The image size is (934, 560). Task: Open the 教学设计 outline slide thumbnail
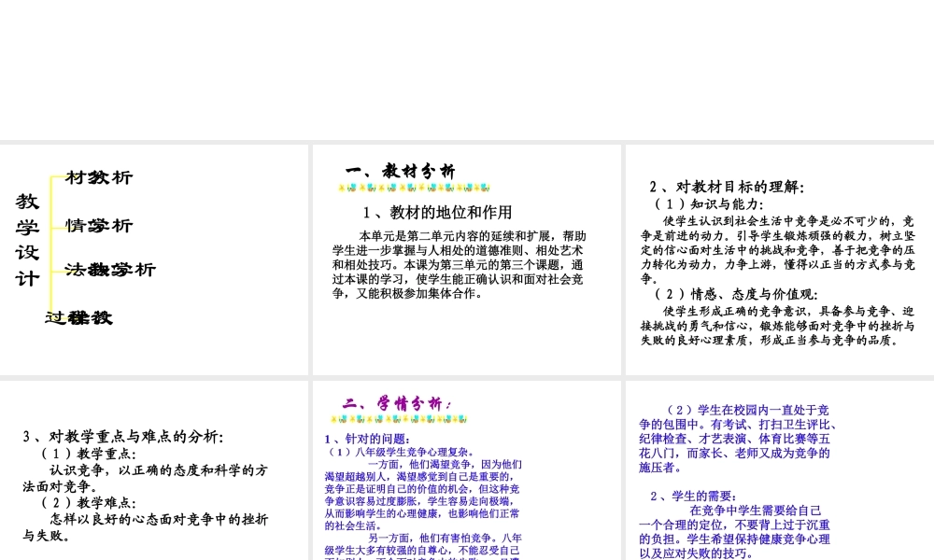154,259
